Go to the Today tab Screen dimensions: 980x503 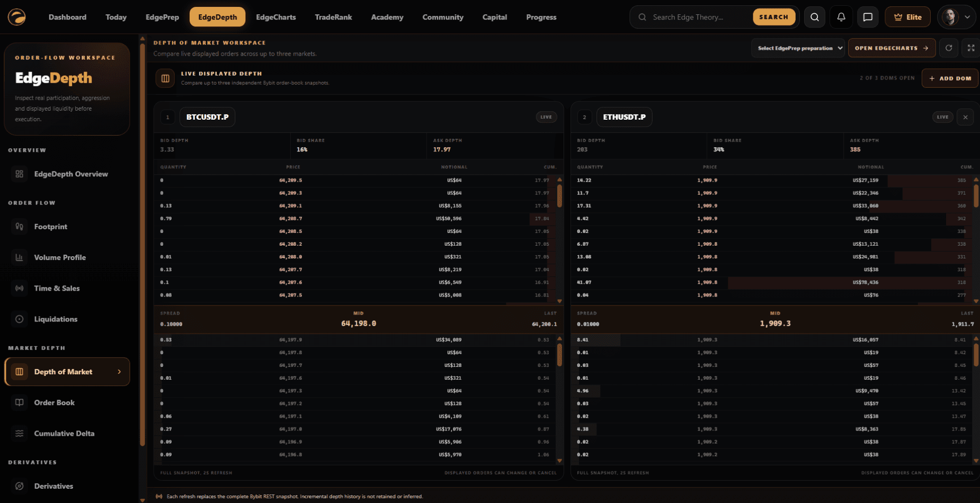click(x=116, y=17)
